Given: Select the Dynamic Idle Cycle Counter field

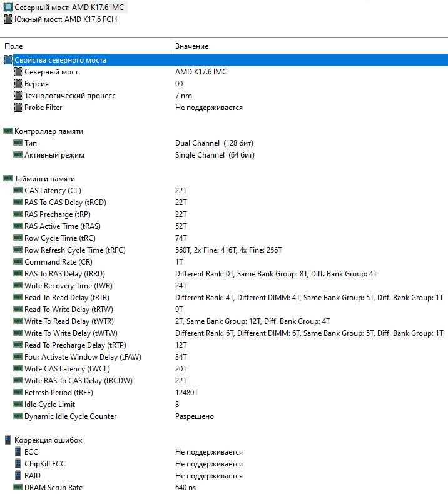Looking at the screenshot, I should pyautogui.click(x=70, y=416).
